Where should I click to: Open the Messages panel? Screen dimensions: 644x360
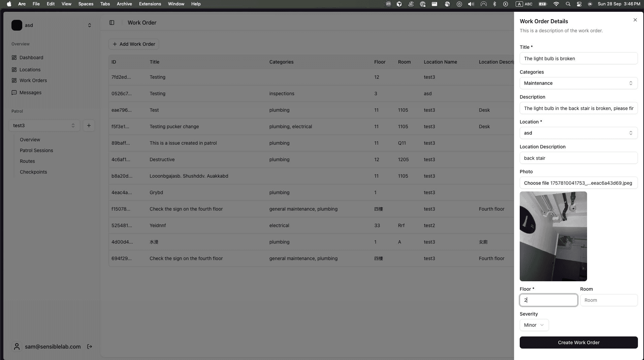pyautogui.click(x=30, y=93)
